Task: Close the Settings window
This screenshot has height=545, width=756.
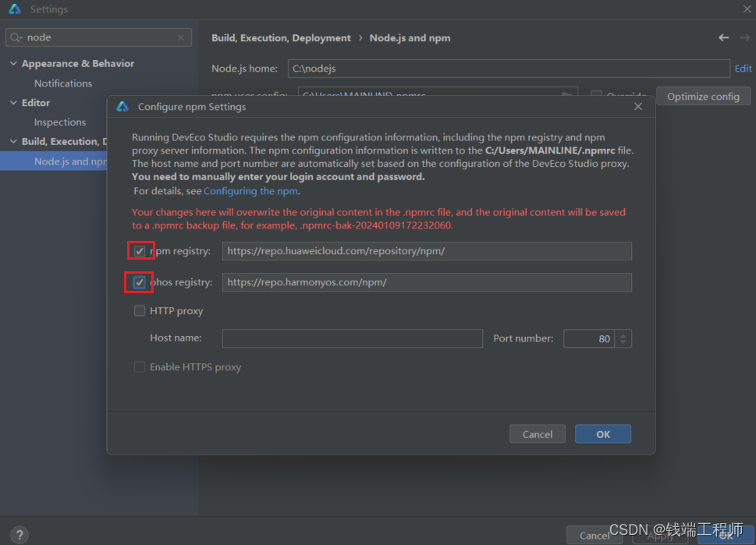Action: [x=747, y=9]
